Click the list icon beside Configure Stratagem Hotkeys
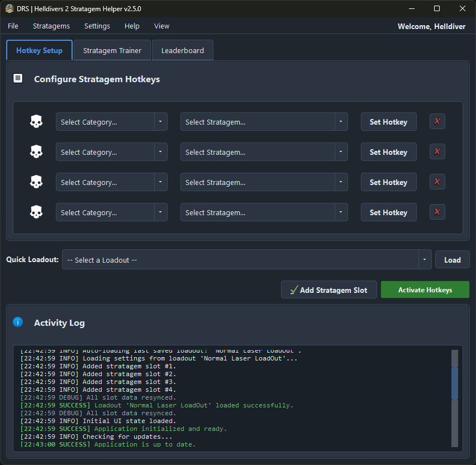 pos(18,78)
